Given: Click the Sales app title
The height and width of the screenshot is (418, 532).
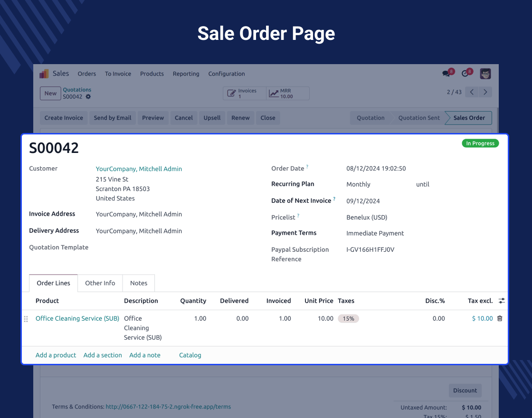Looking at the screenshot, I should click(61, 73).
